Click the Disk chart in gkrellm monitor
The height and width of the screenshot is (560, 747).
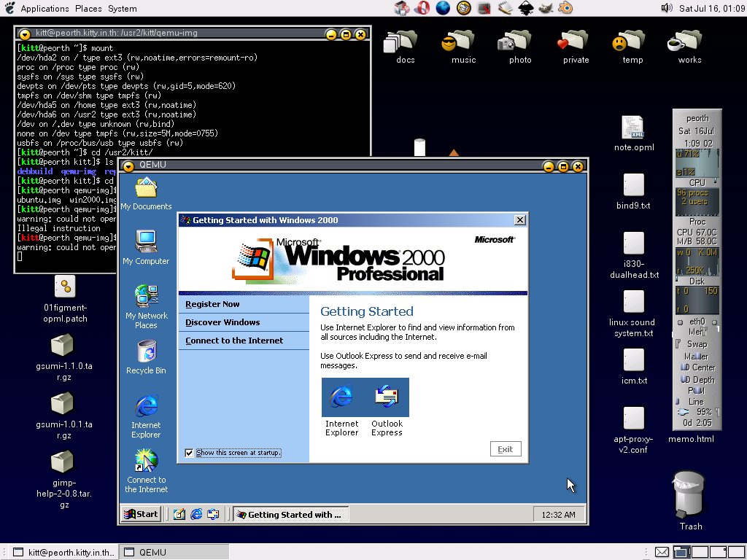(x=697, y=262)
